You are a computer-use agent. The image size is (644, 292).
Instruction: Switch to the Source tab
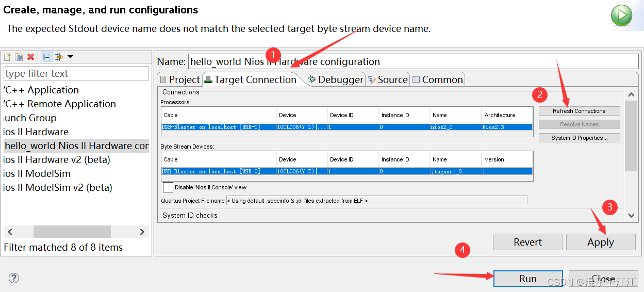pyautogui.click(x=388, y=79)
